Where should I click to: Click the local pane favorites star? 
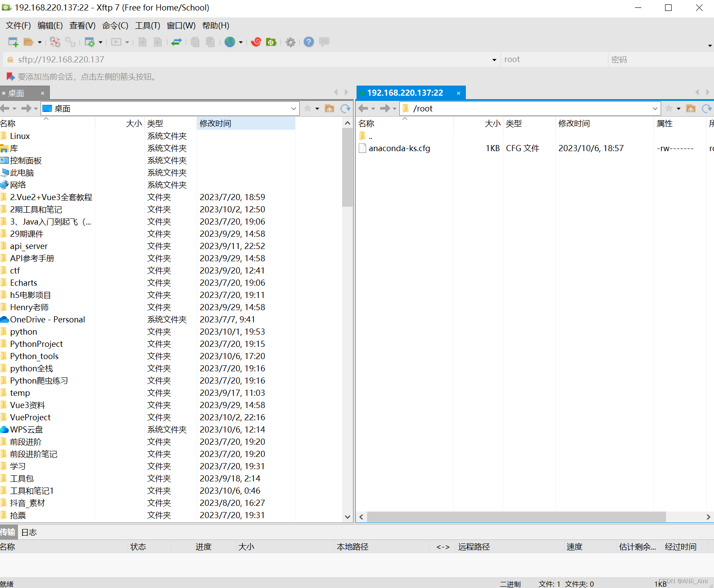[308, 108]
